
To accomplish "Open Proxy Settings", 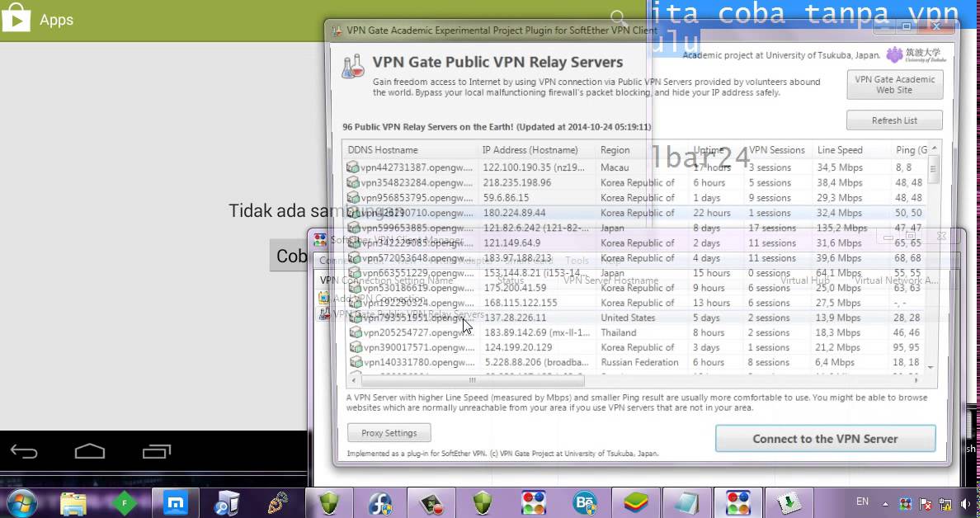I will [x=389, y=433].
